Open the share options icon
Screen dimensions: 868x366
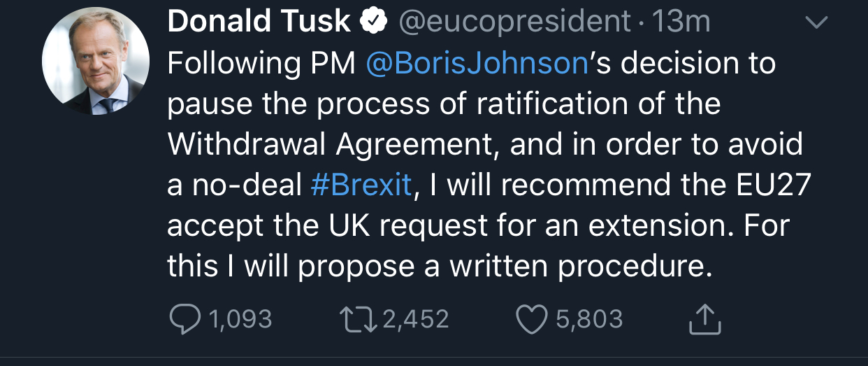click(x=704, y=320)
